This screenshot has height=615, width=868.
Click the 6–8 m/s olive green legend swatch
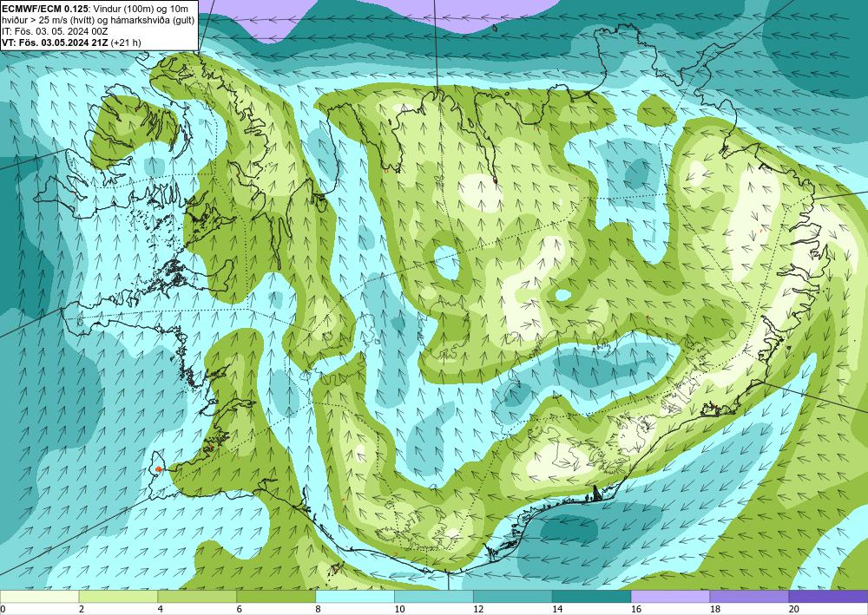pyautogui.click(x=276, y=597)
